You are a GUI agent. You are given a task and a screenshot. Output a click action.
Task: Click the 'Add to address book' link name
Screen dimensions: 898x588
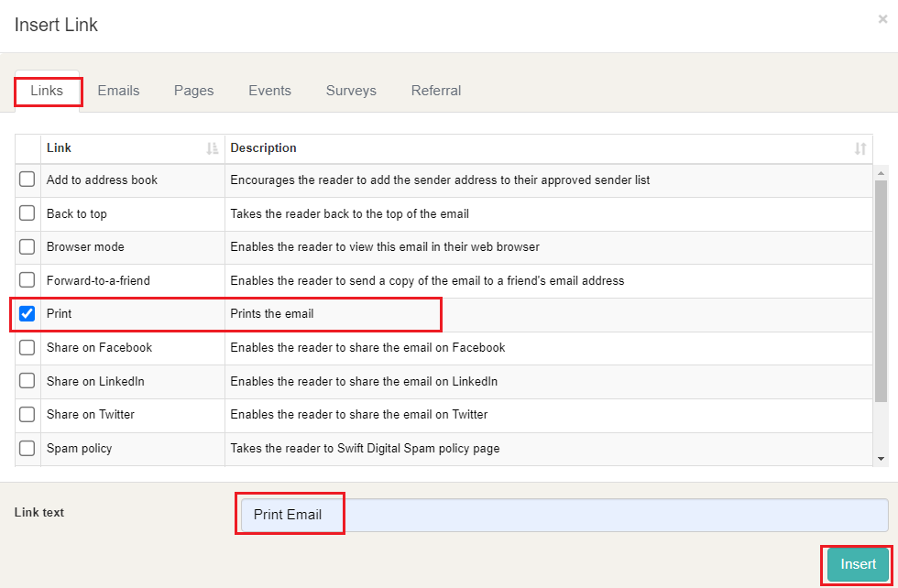(x=102, y=180)
